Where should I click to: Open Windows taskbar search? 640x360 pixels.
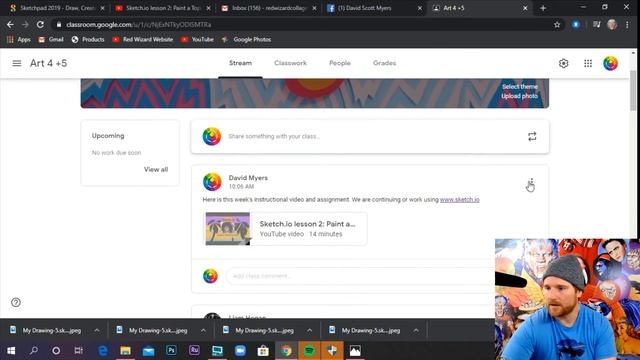pyautogui.click(x=34, y=351)
